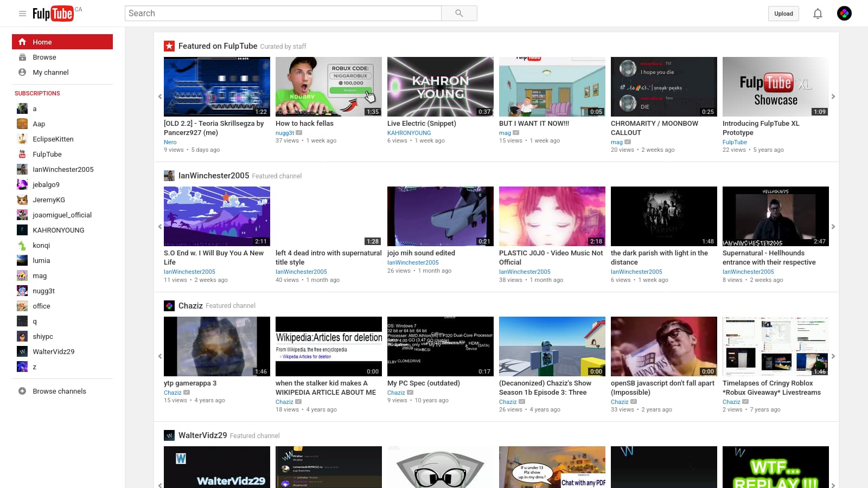The image size is (868, 488).
Task: Open the account avatar menu
Action: coord(844,14)
